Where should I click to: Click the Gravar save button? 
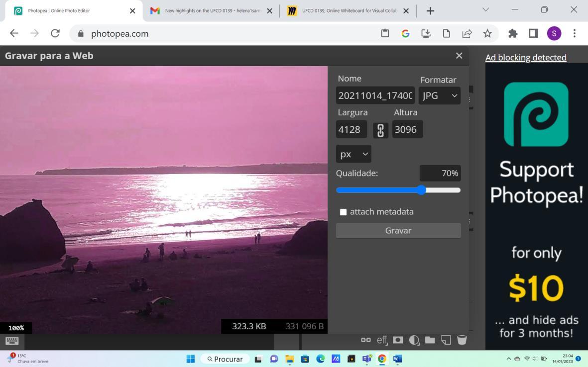[x=398, y=231]
